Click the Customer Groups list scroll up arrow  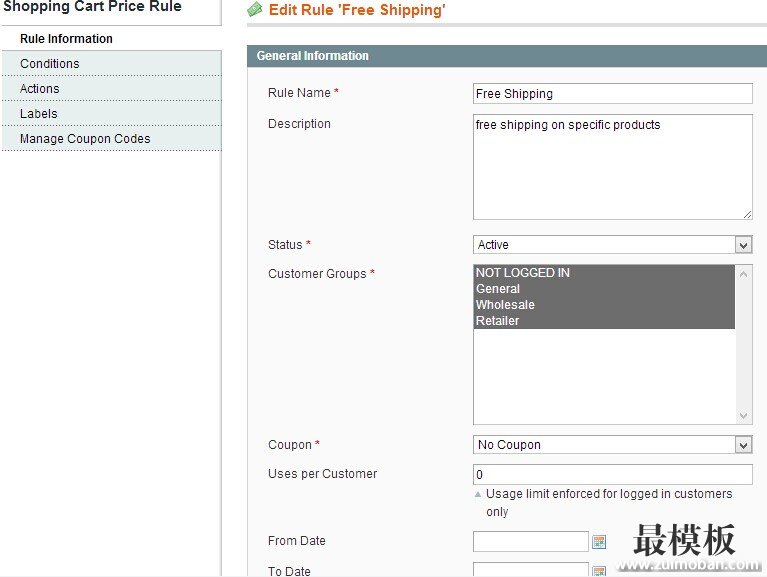[744, 273]
